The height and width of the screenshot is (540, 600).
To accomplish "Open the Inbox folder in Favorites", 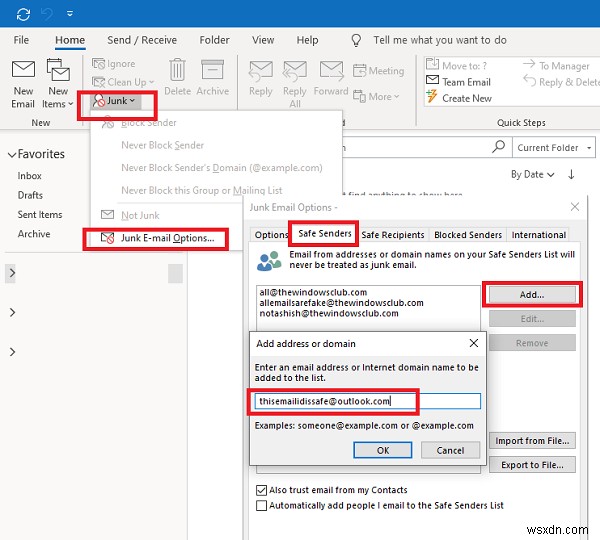I will click(29, 176).
